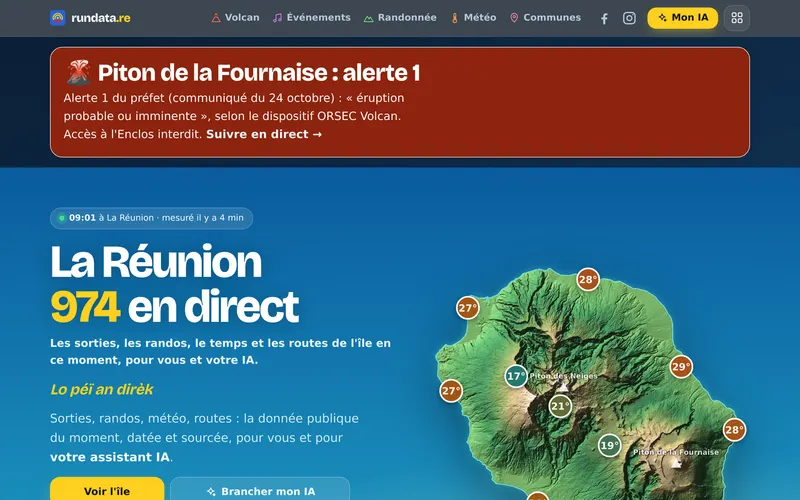800x500 pixels.
Task: Select the 28° marker at island's north tip
Action: [588, 280]
